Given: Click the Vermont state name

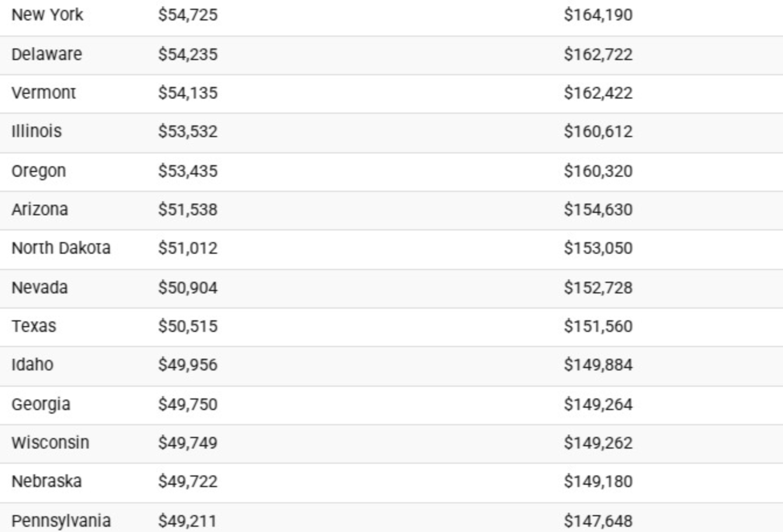Looking at the screenshot, I should coord(44,93).
